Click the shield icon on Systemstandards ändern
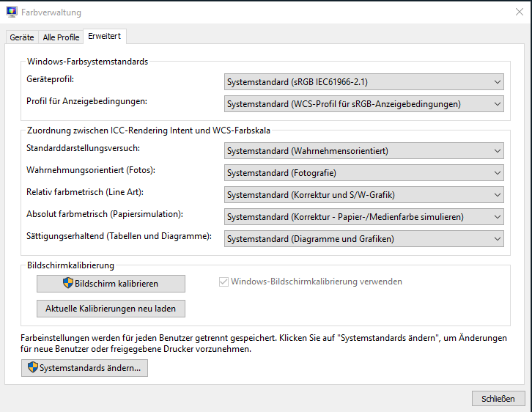The width and height of the screenshot is (532, 412). [x=33, y=367]
